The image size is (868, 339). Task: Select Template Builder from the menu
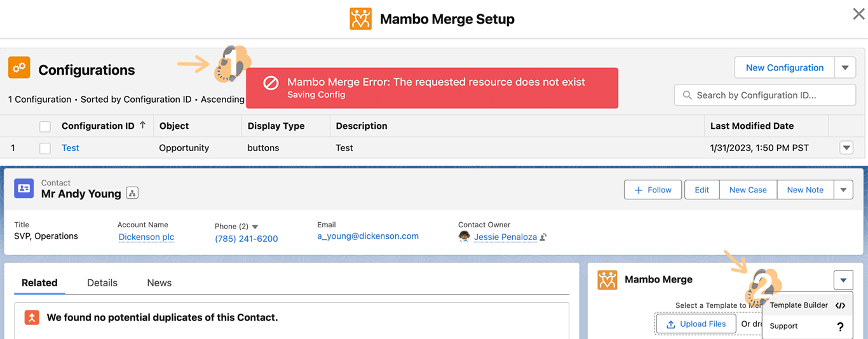[x=799, y=305]
